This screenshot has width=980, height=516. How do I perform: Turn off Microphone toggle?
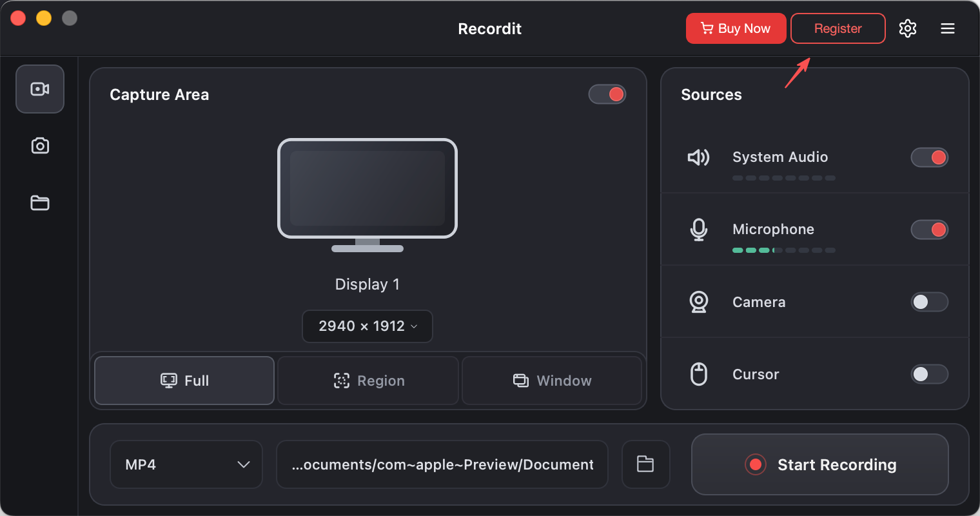pyautogui.click(x=929, y=230)
